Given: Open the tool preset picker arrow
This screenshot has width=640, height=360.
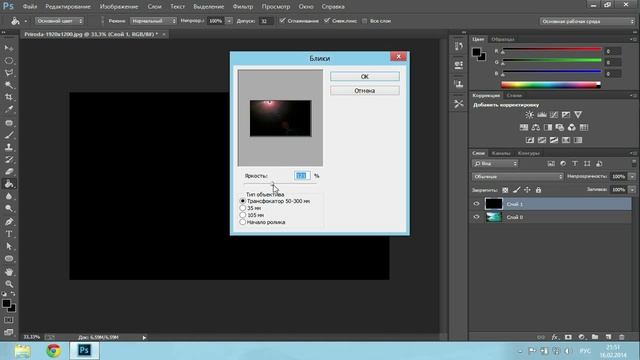Looking at the screenshot, I should click(26, 21).
